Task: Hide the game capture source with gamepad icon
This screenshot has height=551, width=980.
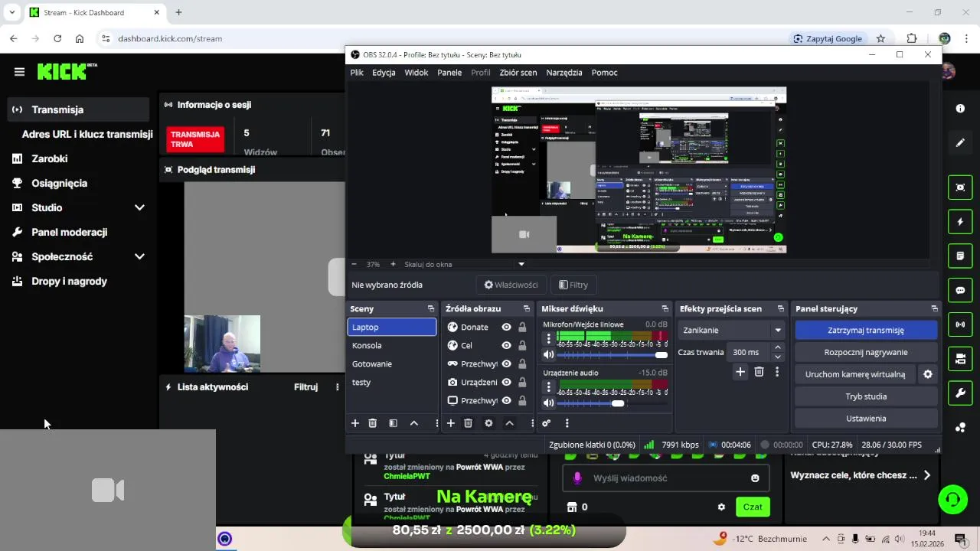Action: tap(506, 364)
